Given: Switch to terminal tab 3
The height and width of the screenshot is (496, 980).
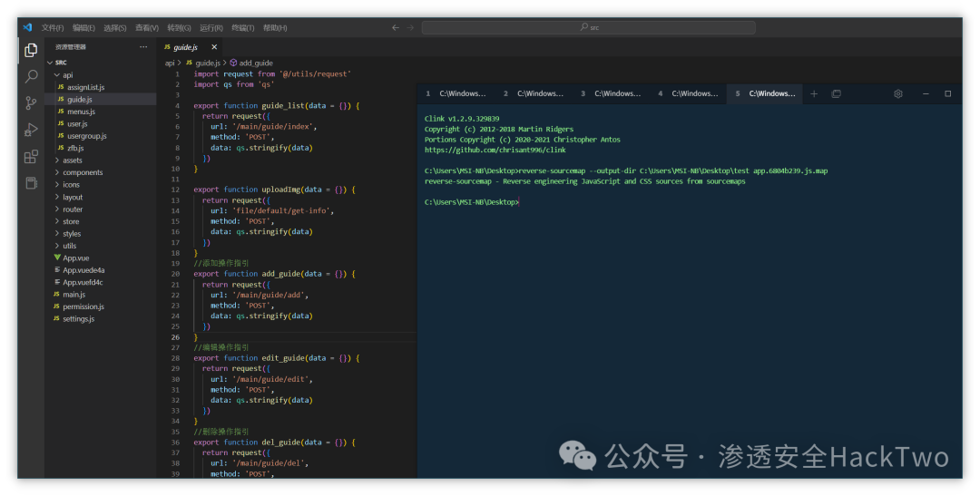Looking at the screenshot, I should coord(612,93).
